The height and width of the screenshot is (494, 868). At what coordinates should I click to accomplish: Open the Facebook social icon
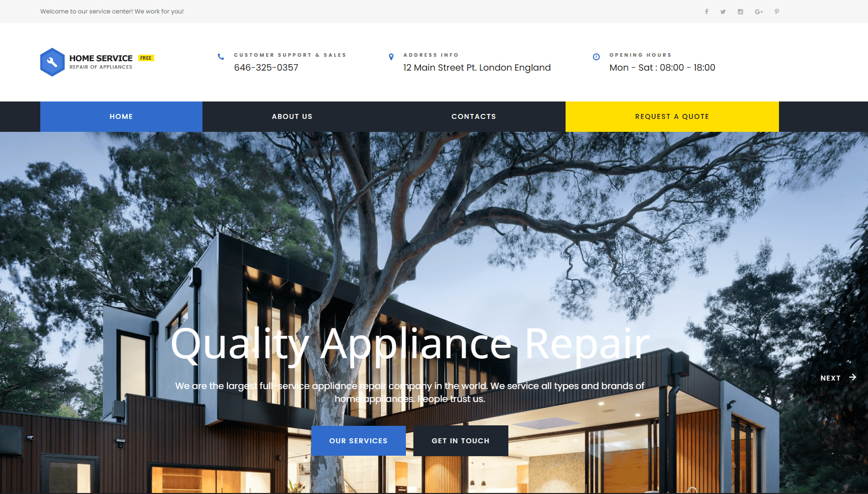coord(706,11)
